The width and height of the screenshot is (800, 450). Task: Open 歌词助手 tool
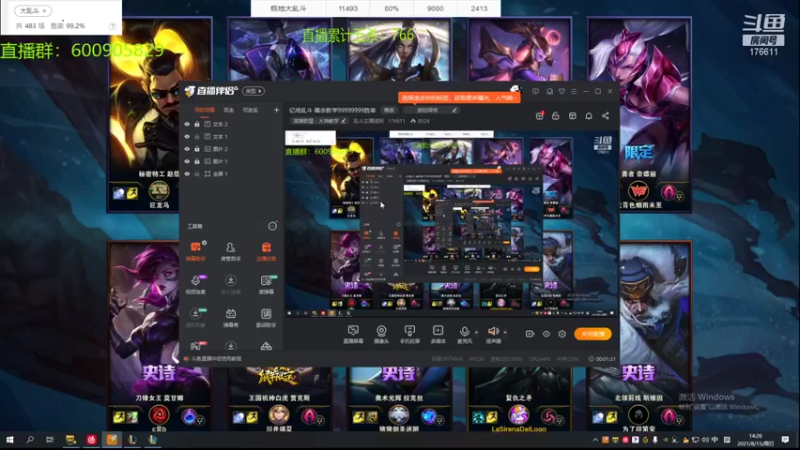tap(266, 317)
